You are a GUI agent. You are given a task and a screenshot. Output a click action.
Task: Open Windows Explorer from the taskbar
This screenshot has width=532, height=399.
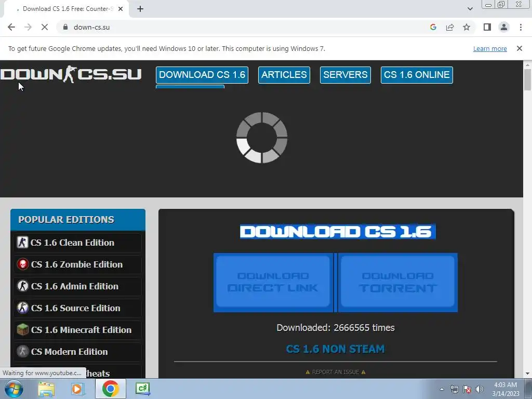[x=46, y=389]
